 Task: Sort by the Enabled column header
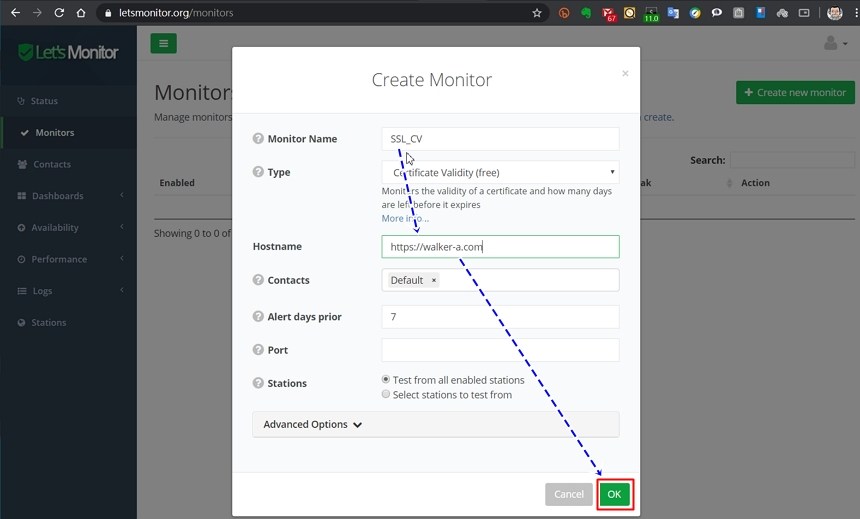coord(177,183)
